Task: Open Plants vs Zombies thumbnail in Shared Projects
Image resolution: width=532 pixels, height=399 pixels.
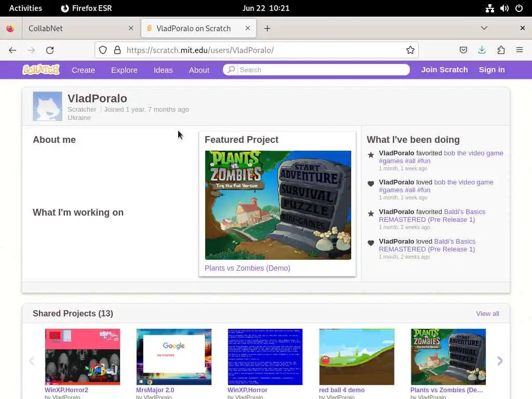Action: [448, 356]
